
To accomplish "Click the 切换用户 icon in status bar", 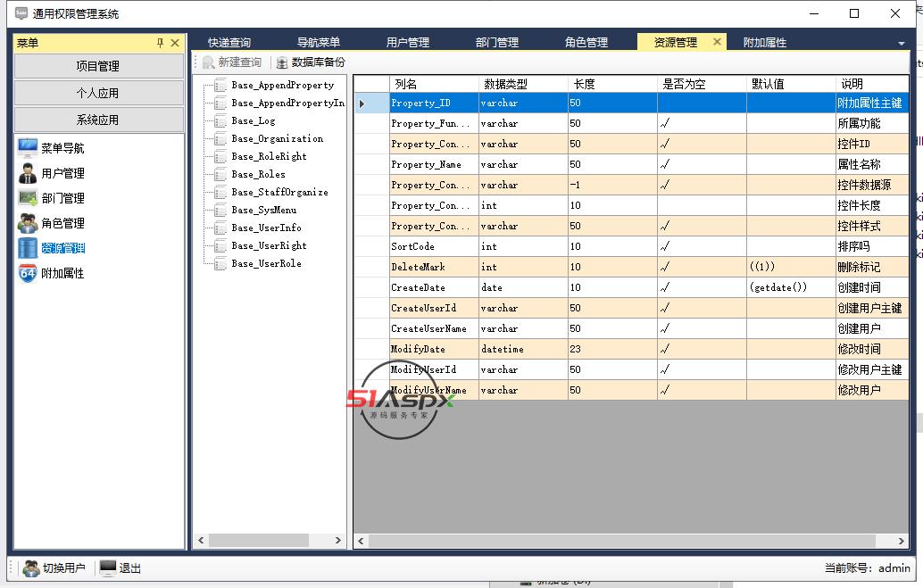I will (31, 568).
